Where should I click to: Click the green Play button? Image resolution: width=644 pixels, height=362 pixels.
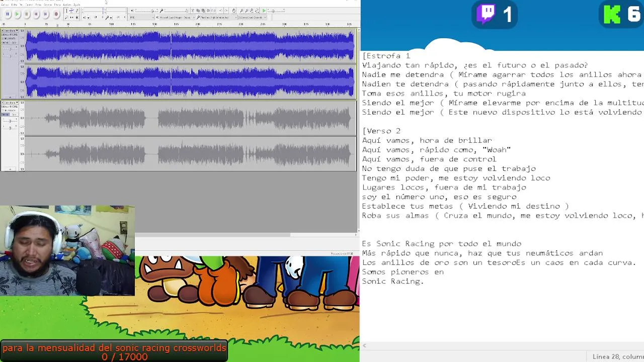(x=17, y=14)
